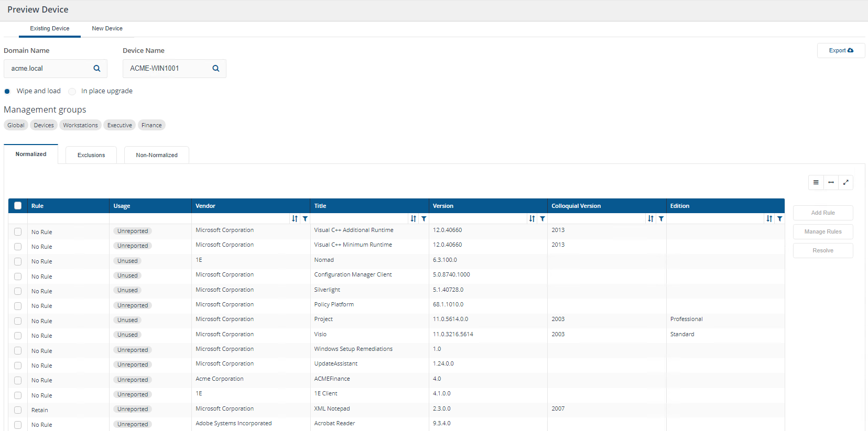Click the Finance management group tag
868x431 pixels.
151,125
